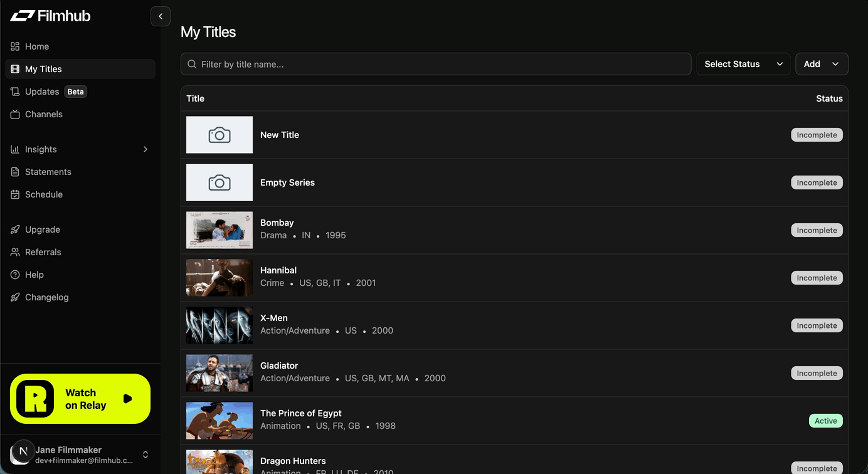The width and height of the screenshot is (868, 474).
Task: Open the Schedule calendar icon
Action: coord(14,194)
